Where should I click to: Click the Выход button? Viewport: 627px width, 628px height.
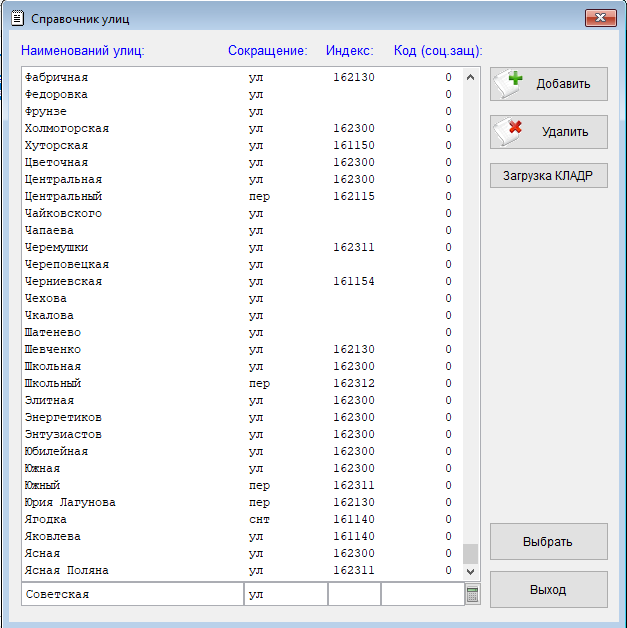pos(548,589)
